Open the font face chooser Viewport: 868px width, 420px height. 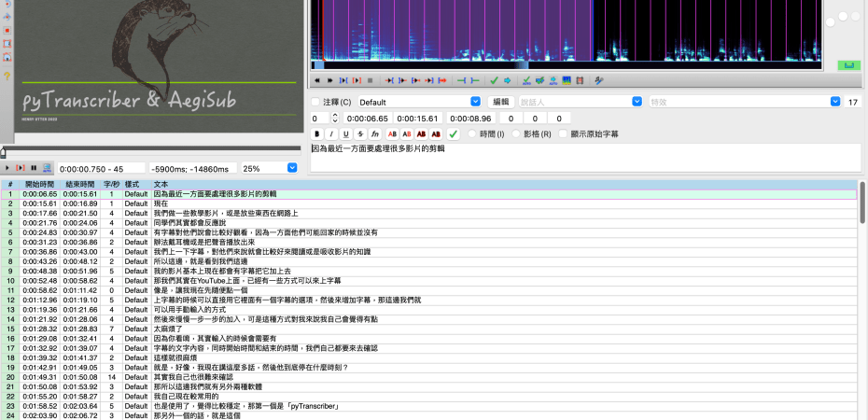point(373,134)
